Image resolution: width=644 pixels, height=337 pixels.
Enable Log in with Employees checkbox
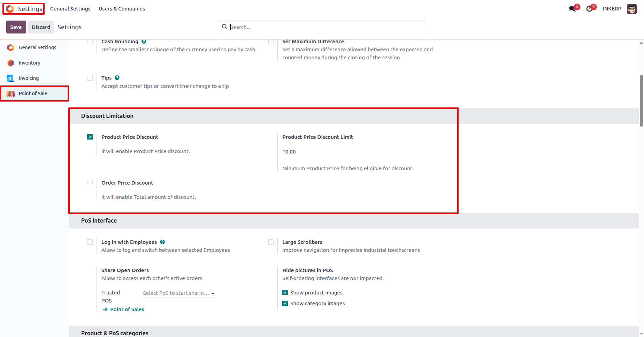coord(90,242)
